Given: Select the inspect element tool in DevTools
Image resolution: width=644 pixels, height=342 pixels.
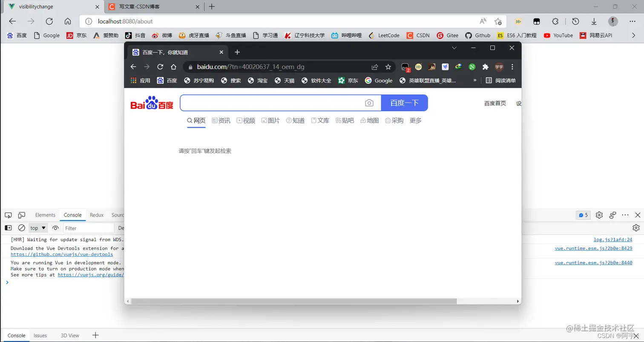Looking at the screenshot, I should 8,215.
